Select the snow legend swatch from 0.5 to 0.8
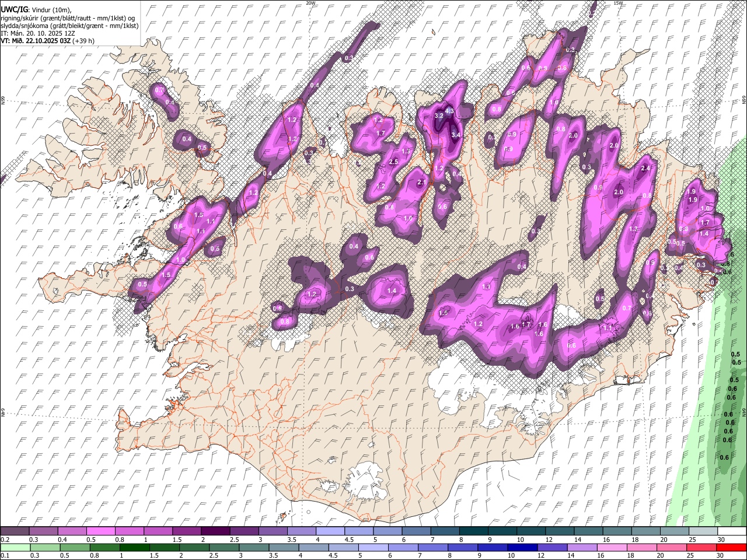 tap(100, 531)
